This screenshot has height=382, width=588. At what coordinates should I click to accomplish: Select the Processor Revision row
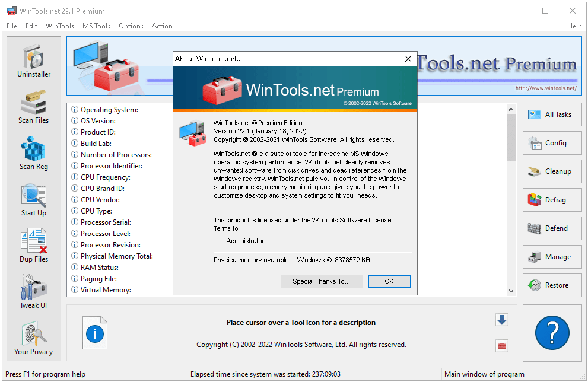[106, 244]
